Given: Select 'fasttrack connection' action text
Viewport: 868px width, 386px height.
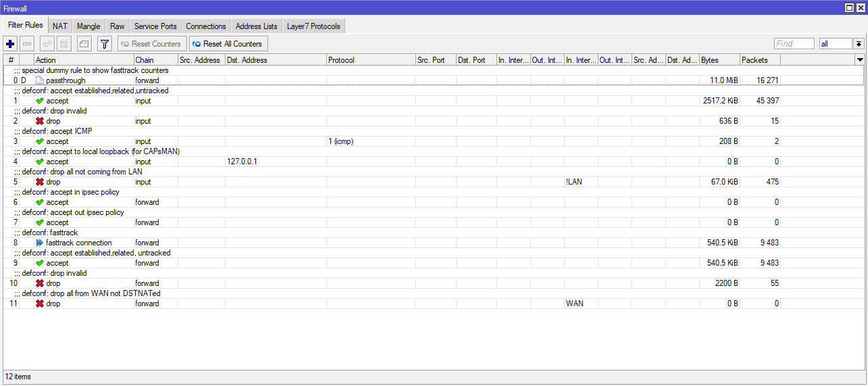Looking at the screenshot, I should tap(78, 243).
